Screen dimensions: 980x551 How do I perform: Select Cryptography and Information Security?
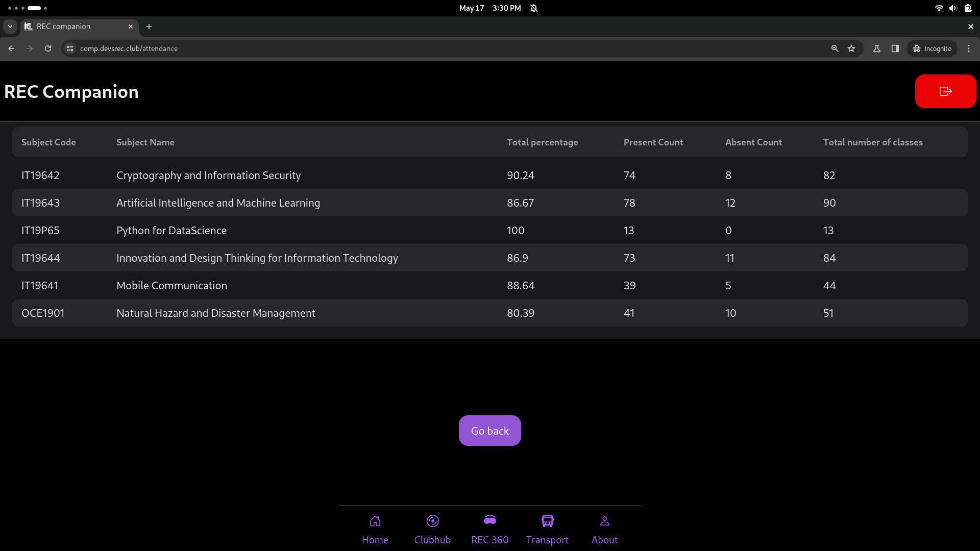(x=208, y=176)
